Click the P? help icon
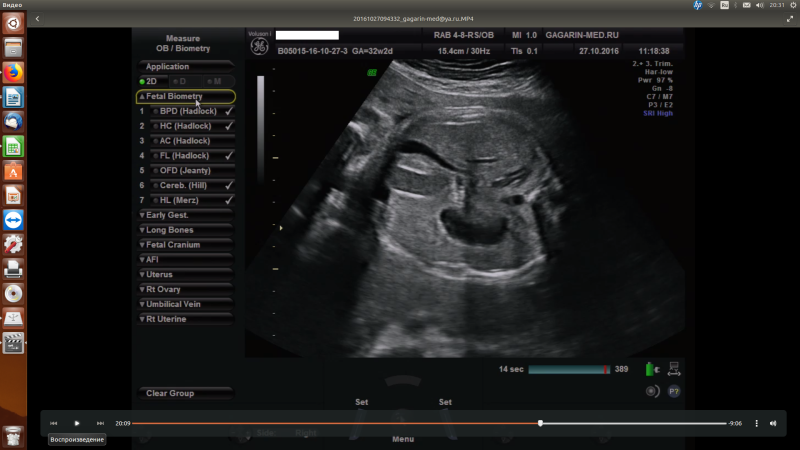 pyautogui.click(x=674, y=391)
